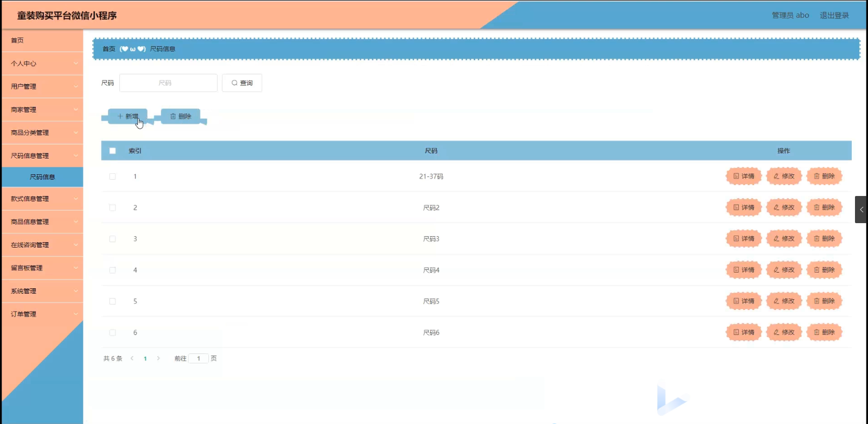Click 修改 for the 尺码2 row
Screen dimensions: 868x424
(x=784, y=207)
